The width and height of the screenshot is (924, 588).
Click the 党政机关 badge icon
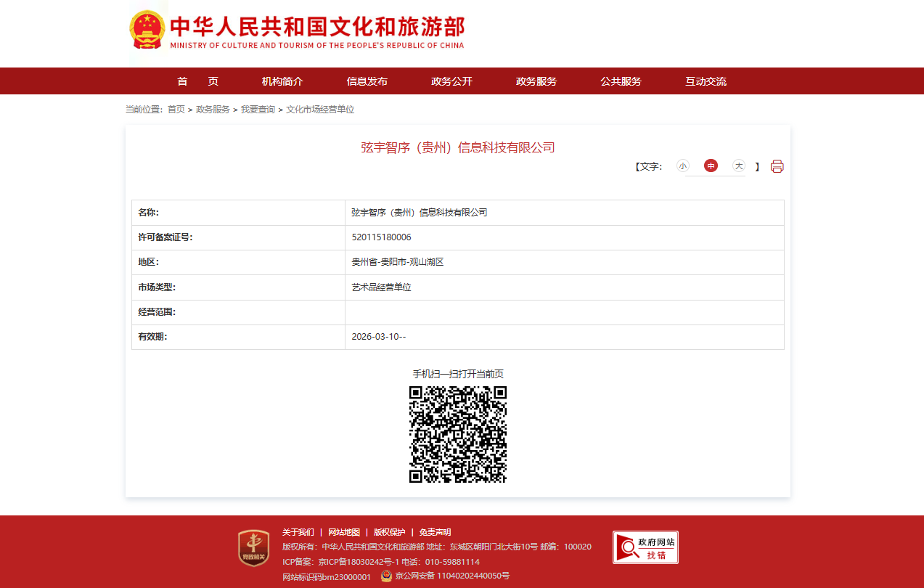pyautogui.click(x=253, y=548)
